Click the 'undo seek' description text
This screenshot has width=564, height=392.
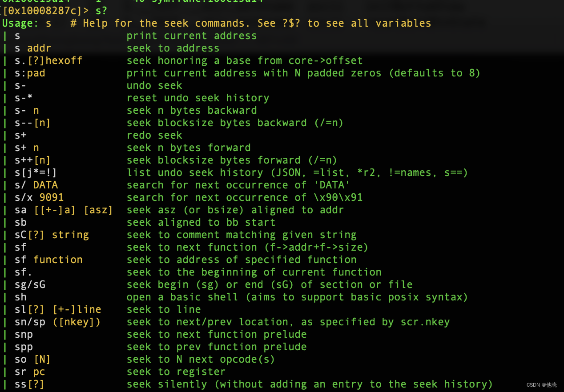[x=154, y=85]
